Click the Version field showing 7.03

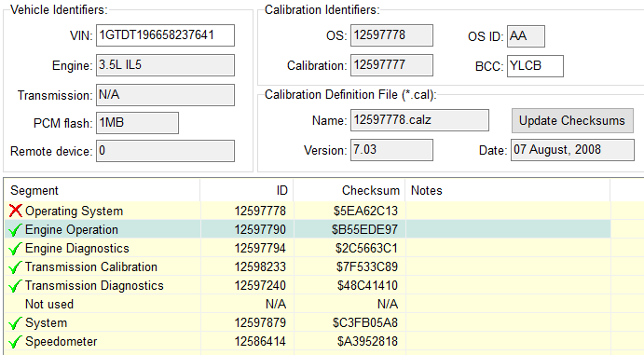click(391, 150)
